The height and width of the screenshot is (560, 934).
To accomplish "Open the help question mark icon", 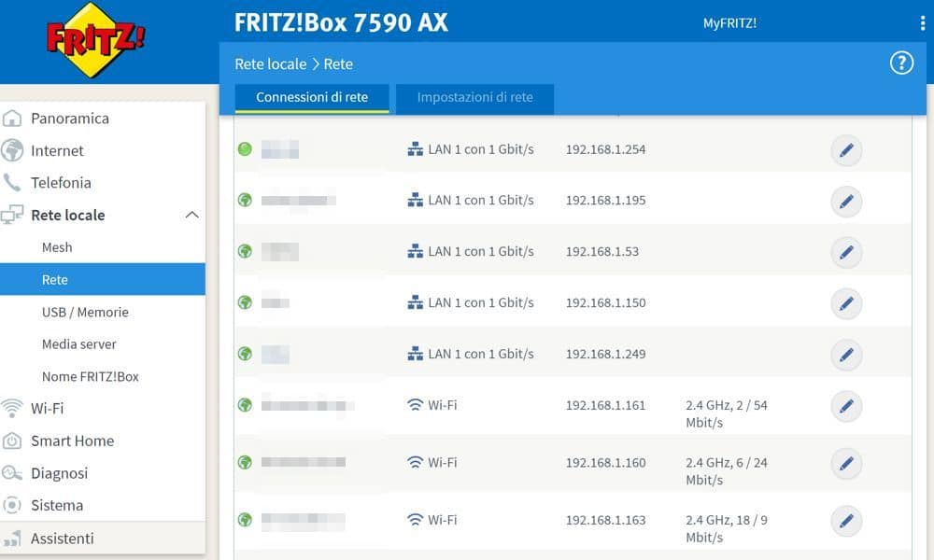I will (900, 63).
